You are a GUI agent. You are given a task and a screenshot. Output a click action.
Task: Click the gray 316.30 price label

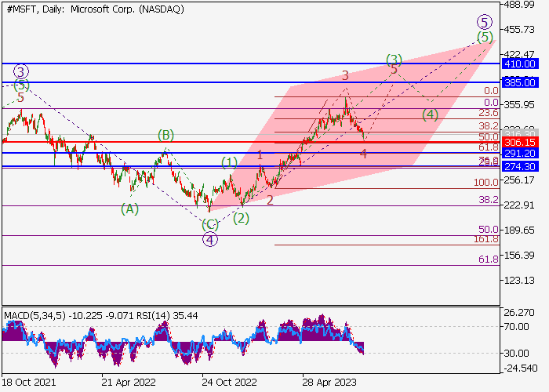[519, 133]
